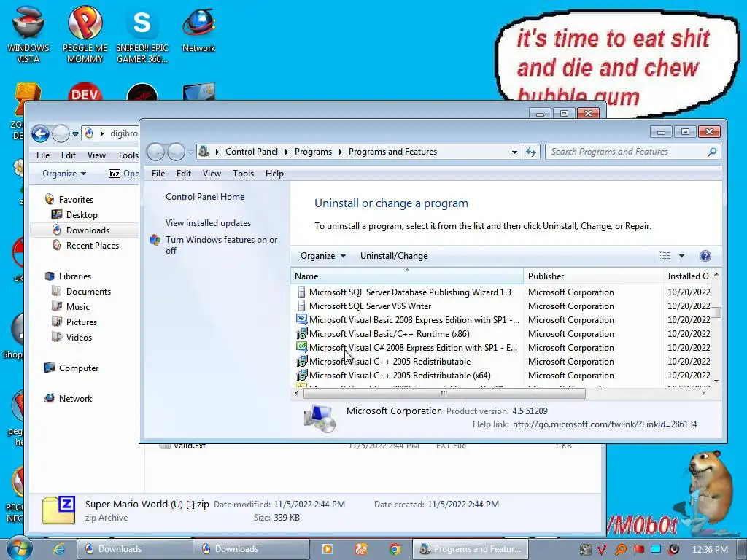The height and width of the screenshot is (560, 747).
Task: Click the Visual C# 2008 Express program icon
Action: click(x=301, y=347)
